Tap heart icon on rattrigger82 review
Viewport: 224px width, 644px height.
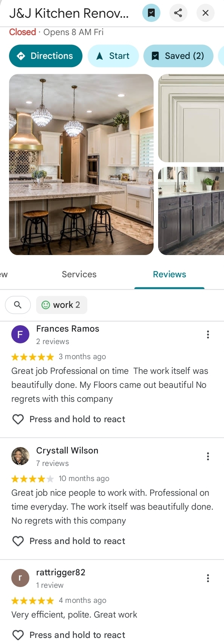click(x=18, y=635)
